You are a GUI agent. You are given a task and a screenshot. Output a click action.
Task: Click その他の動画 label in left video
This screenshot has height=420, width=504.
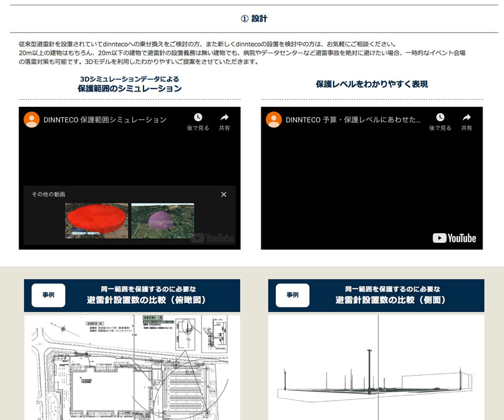pos(48,194)
